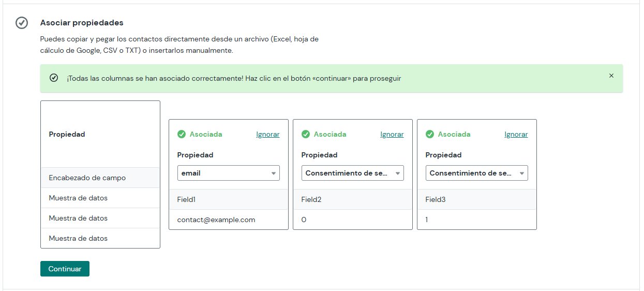Click the Asociar propiedades section heading
644x291 pixels.
tap(82, 23)
